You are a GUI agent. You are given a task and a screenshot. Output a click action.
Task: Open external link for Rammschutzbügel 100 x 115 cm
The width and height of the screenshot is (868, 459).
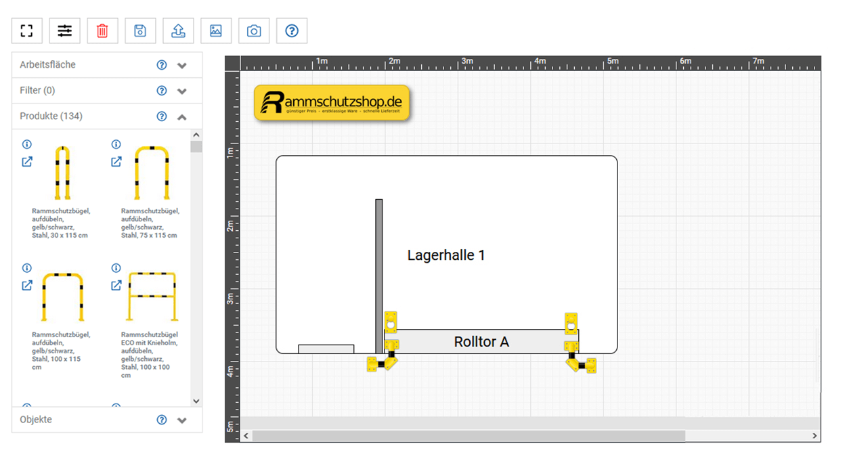27,285
